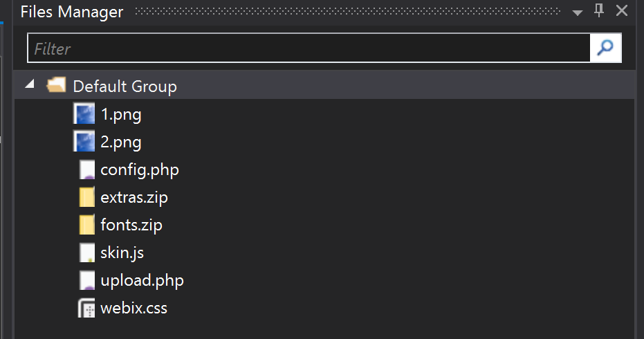Click the fonts.zip archive icon
644x339 pixels.
86,225
